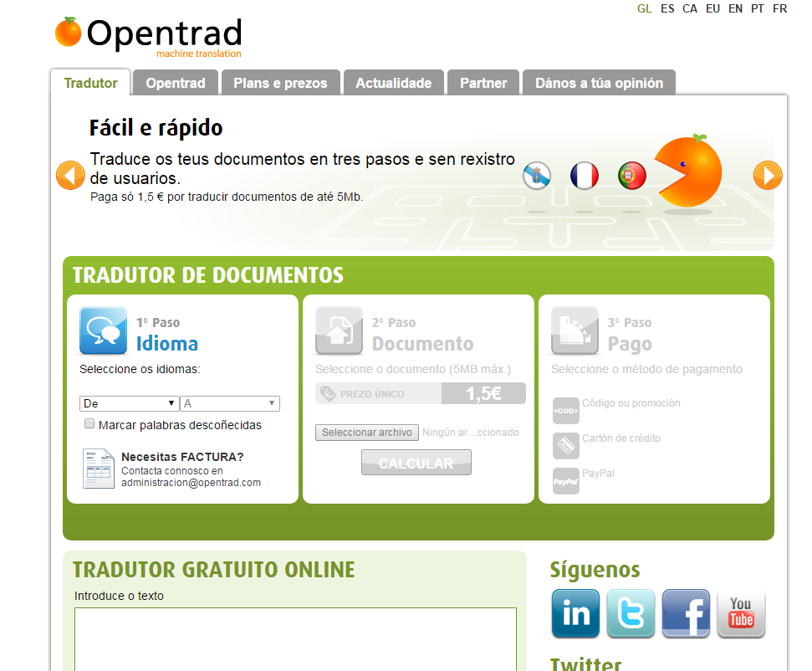
Task: Click the Idioma speech bubble icon
Action: tap(104, 331)
